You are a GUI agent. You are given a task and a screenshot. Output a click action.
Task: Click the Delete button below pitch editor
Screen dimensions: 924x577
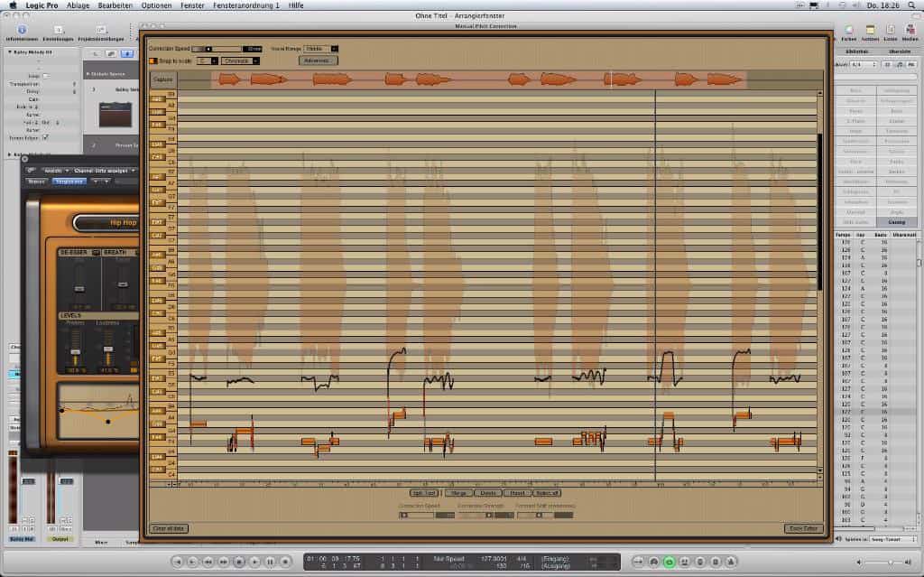(488, 493)
